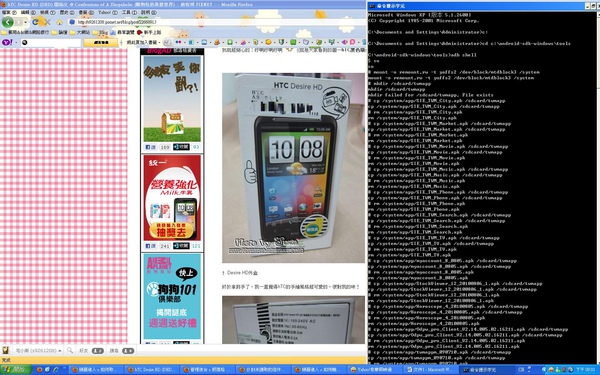Click 'Microsoft Windows XP' version line in terminal

[420, 15]
